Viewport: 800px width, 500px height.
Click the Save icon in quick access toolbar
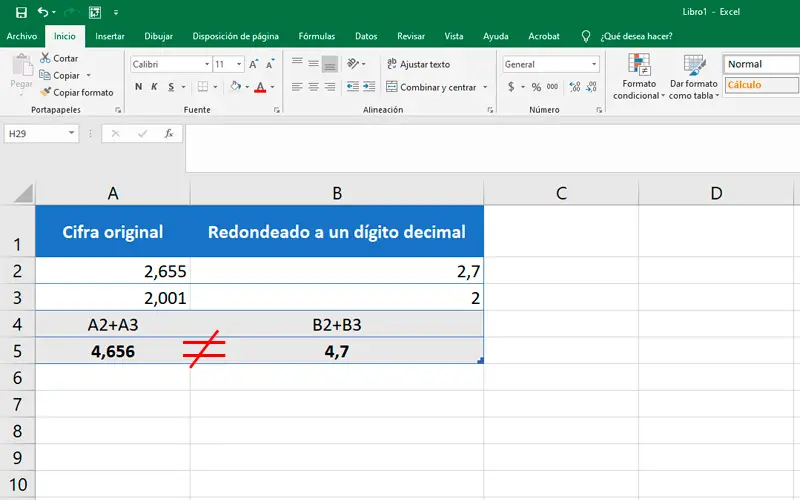click(x=21, y=12)
